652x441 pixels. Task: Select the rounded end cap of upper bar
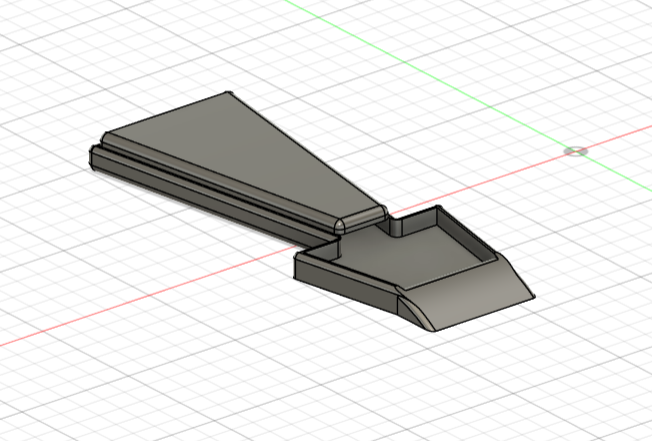coord(361,218)
